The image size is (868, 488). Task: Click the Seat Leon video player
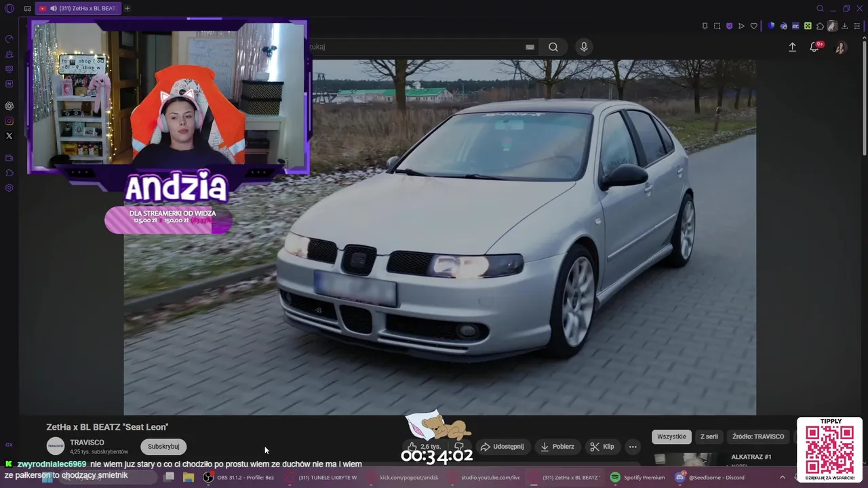click(439, 237)
